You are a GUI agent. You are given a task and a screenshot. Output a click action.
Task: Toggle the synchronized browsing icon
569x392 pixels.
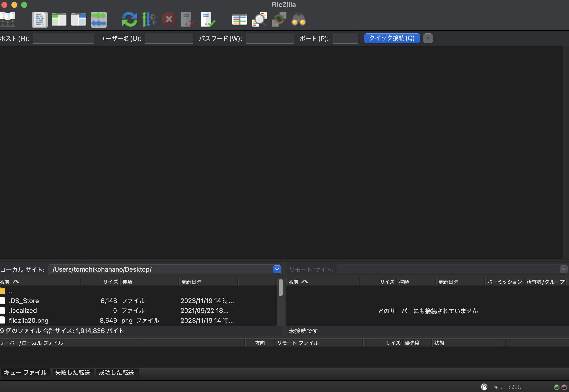(279, 19)
